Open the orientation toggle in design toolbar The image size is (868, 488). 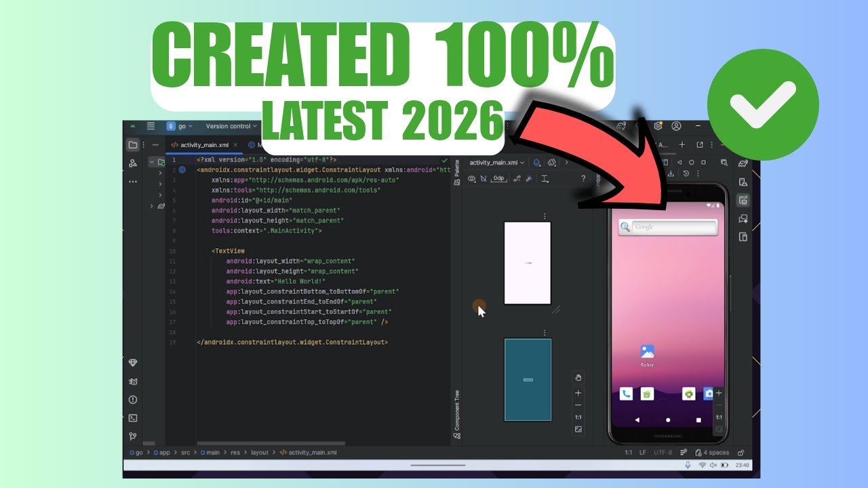pos(552,163)
